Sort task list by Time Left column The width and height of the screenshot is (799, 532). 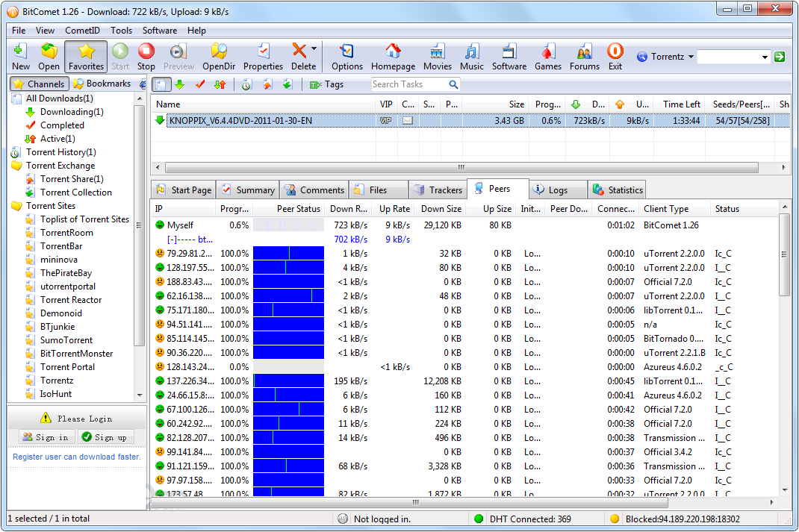(x=681, y=104)
